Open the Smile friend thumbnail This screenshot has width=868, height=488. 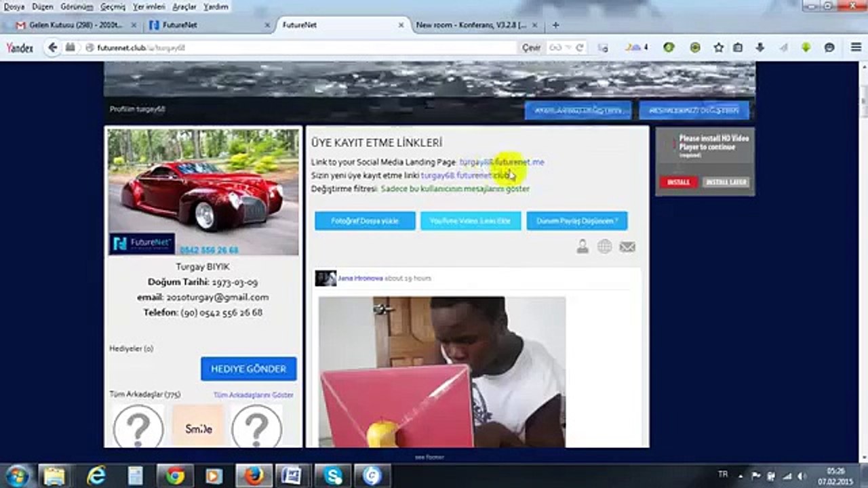[x=199, y=427]
